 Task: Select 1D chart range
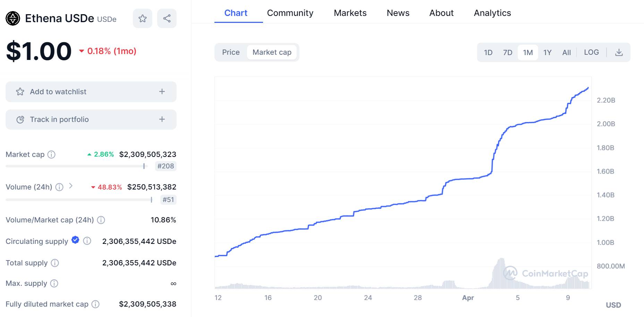point(488,52)
